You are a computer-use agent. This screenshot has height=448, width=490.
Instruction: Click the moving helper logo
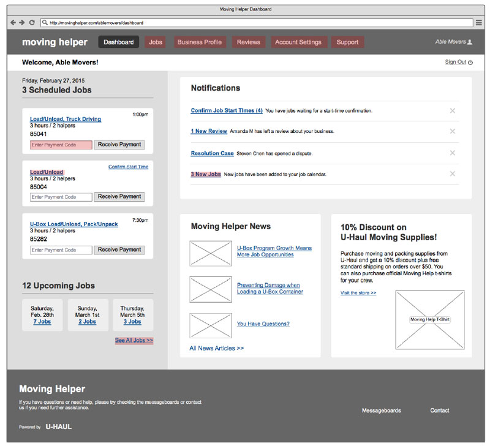tap(55, 42)
